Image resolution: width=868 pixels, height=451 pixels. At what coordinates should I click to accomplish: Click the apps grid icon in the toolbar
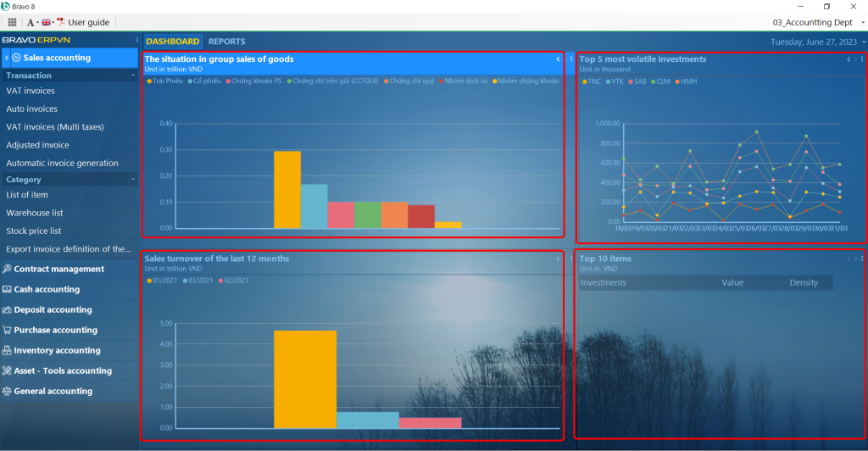(12, 22)
